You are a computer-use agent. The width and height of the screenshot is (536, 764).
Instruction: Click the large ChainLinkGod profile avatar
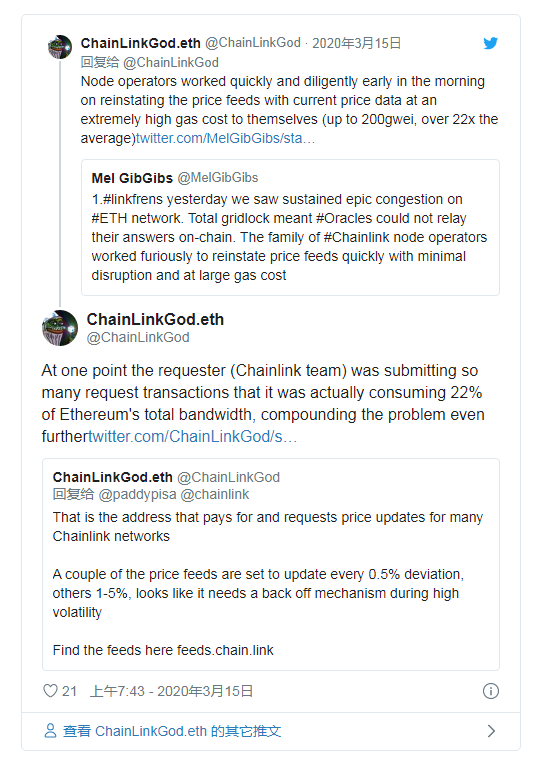pyautogui.click(x=60, y=328)
